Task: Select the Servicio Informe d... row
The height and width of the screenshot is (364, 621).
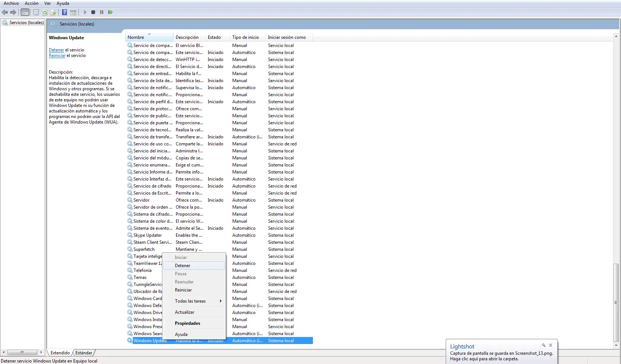Action: 220,172
